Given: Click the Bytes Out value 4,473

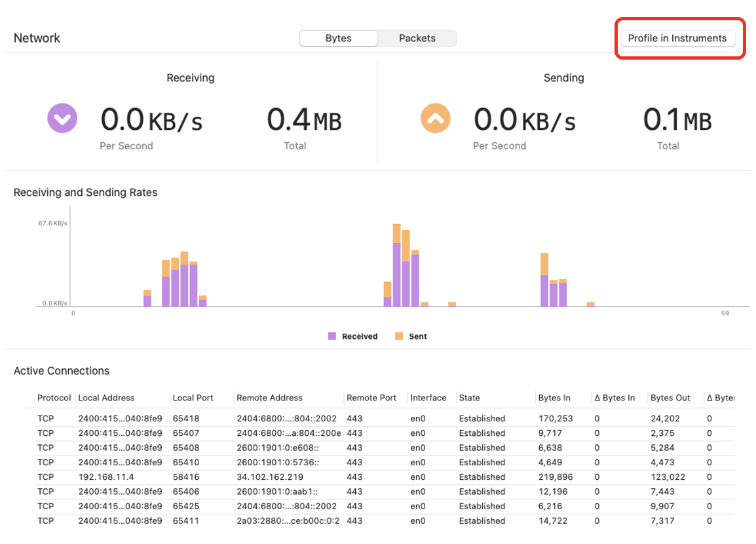Looking at the screenshot, I should pos(662,462).
